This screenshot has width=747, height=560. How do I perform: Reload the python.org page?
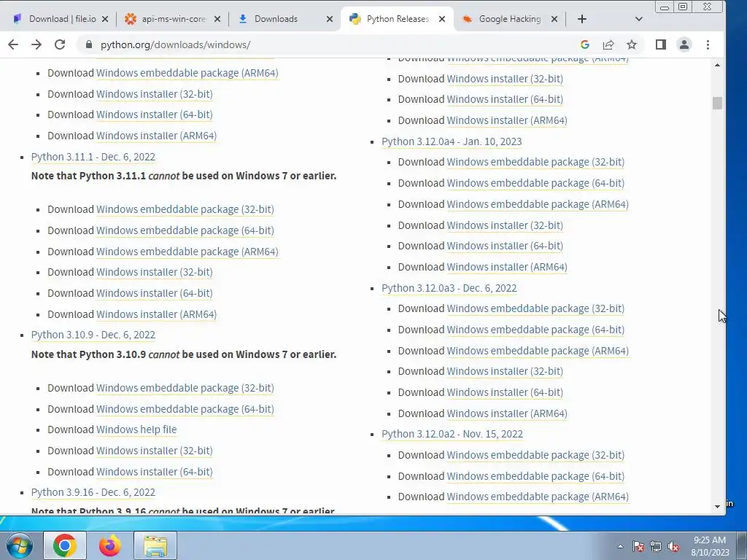click(x=60, y=44)
